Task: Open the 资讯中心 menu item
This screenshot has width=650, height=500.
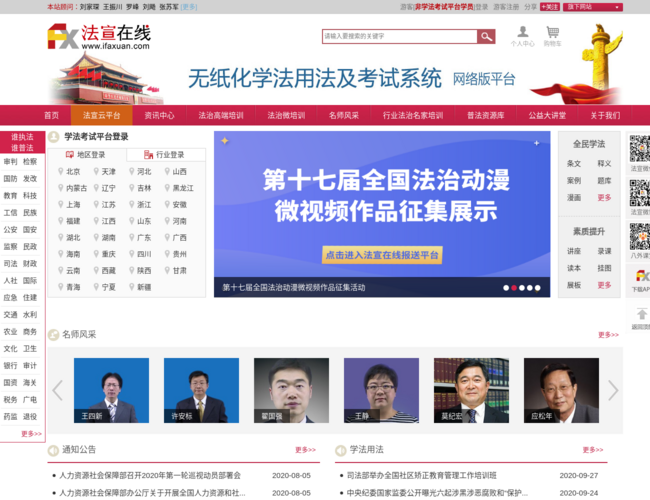Action: [159, 115]
